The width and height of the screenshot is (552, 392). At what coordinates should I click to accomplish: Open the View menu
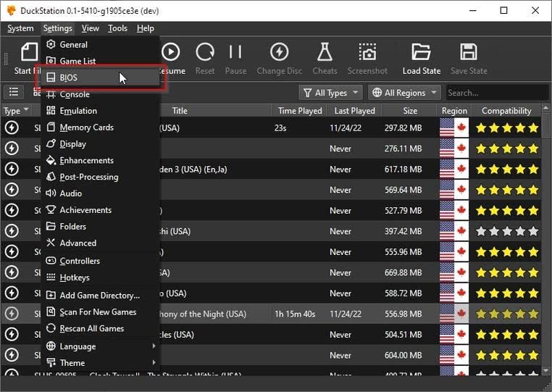click(x=90, y=28)
